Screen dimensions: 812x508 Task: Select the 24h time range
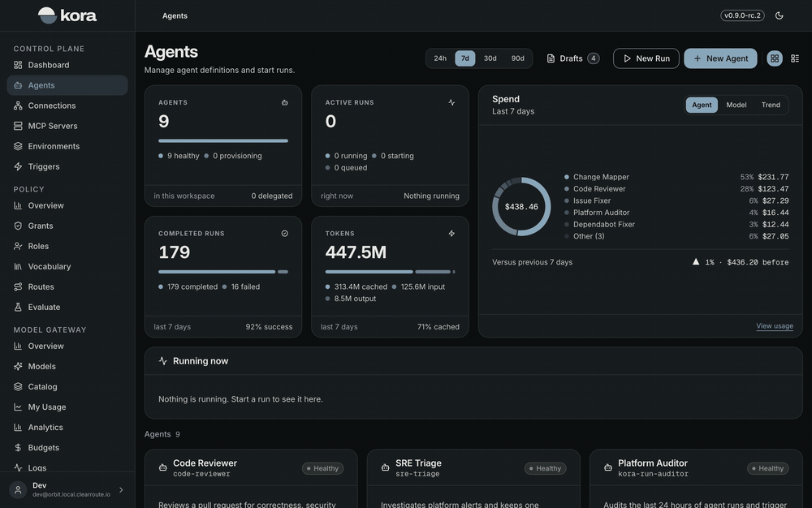tap(440, 58)
